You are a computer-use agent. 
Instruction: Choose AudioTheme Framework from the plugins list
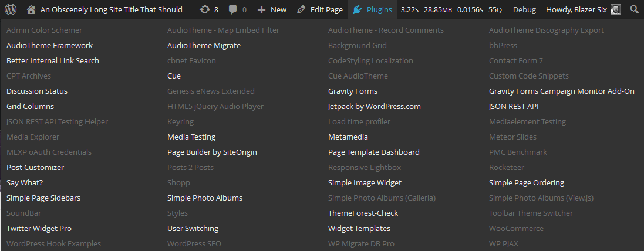pos(49,45)
